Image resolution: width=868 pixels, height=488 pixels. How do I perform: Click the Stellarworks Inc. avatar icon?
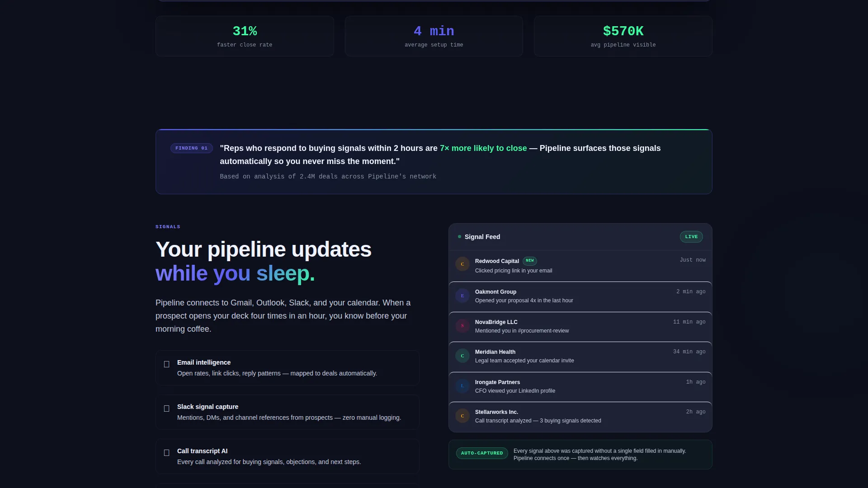point(462,416)
